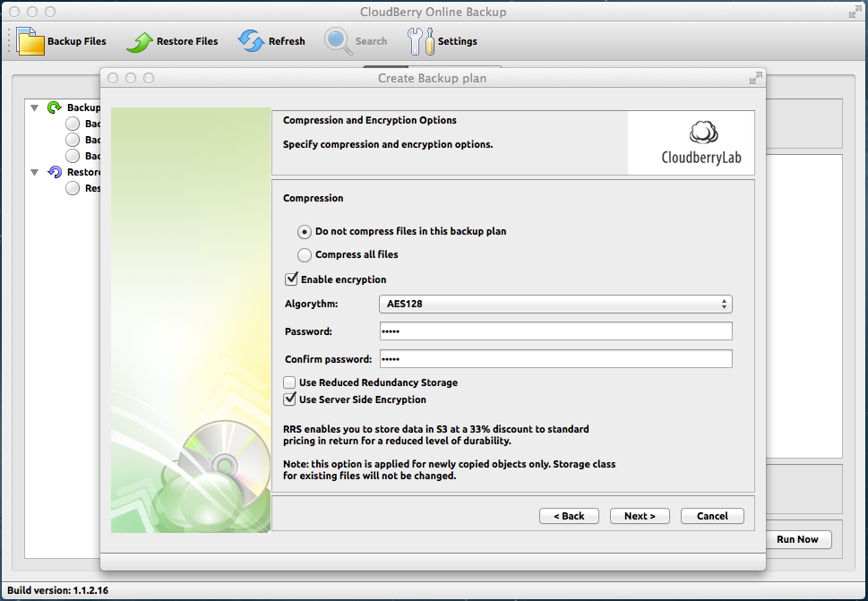Close the Create Backup plan dialog window
The height and width of the screenshot is (601, 868).
(x=113, y=78)
